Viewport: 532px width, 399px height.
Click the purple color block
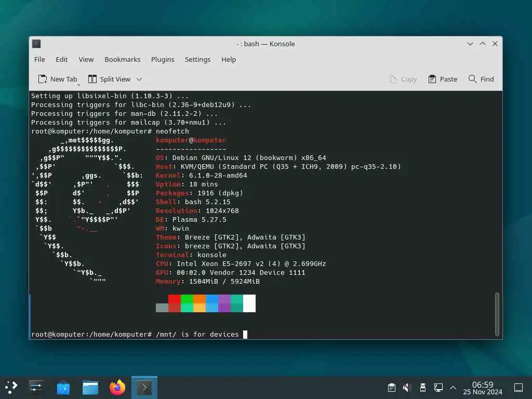point(224,303)
